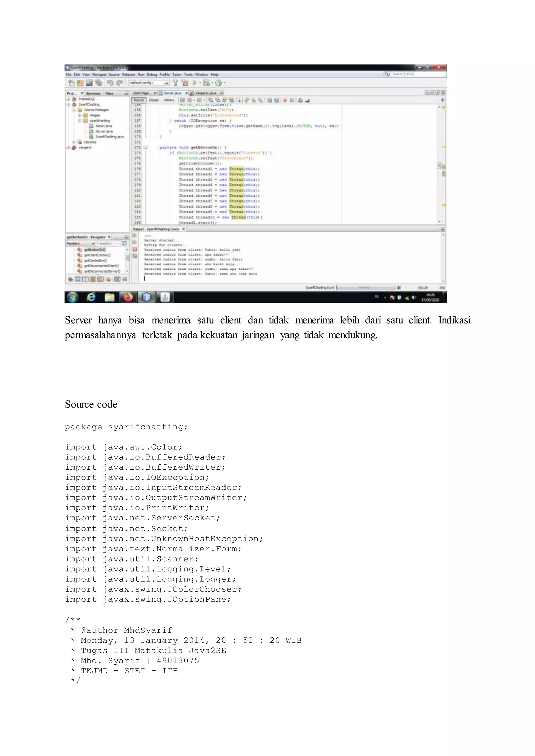Click the Build Project hammer icon
The image size is (535, 756).
[x=176, y=83]
